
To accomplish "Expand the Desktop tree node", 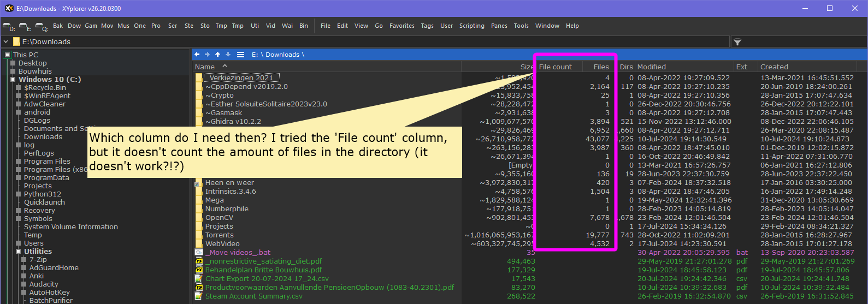I will (13, 63).
